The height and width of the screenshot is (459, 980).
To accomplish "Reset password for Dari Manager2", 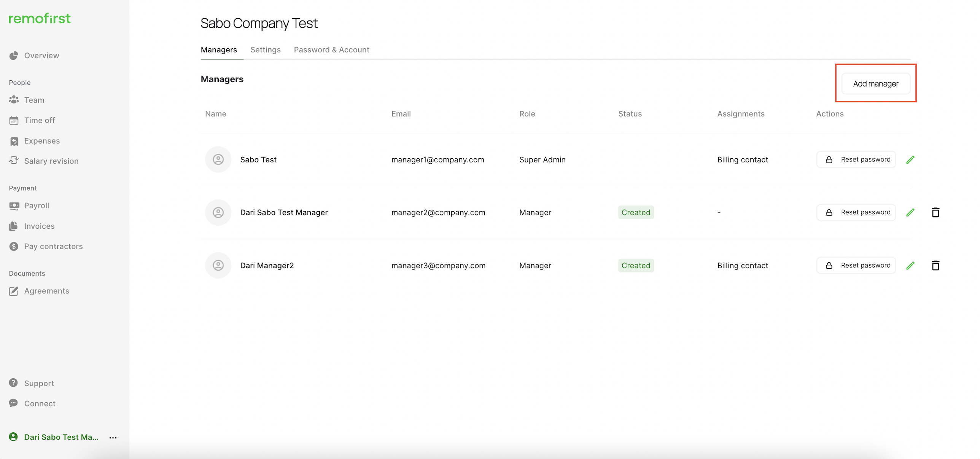I will coord(856,265).
